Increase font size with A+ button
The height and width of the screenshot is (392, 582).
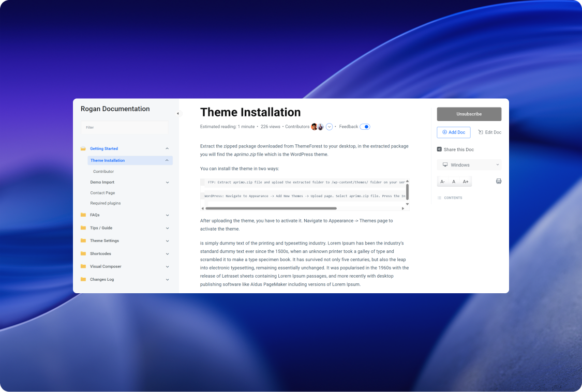[x=466, y=182]
